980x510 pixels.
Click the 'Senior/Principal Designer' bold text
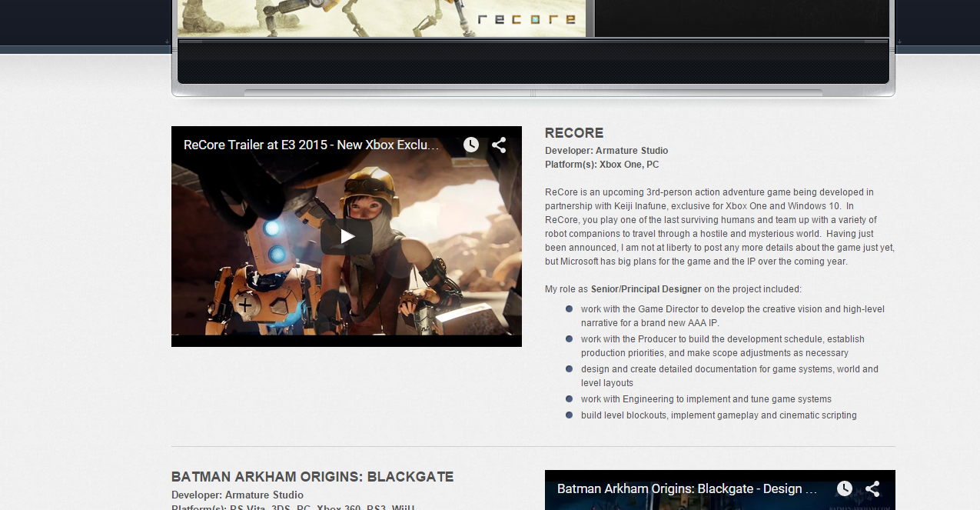click(646, 289)
